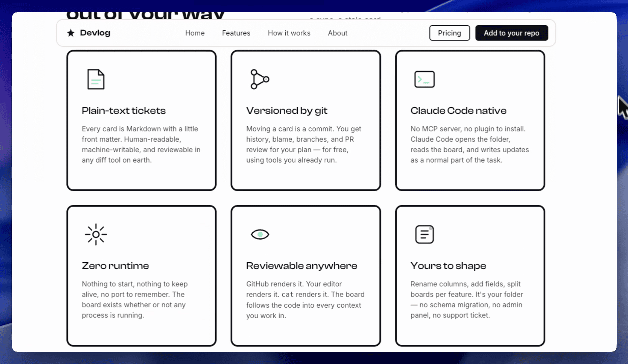Select the Versioned by git heading

click(287, 111)
